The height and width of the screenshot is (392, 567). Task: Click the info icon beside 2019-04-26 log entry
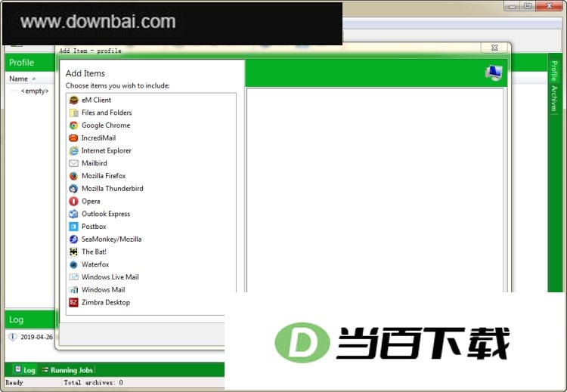tap(13, 337)
